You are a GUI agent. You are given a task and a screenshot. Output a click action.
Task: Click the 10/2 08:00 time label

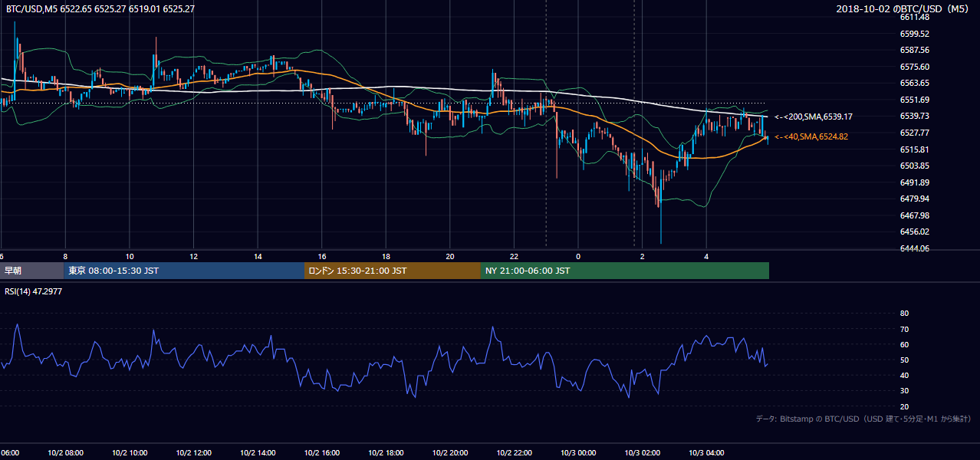65,452
